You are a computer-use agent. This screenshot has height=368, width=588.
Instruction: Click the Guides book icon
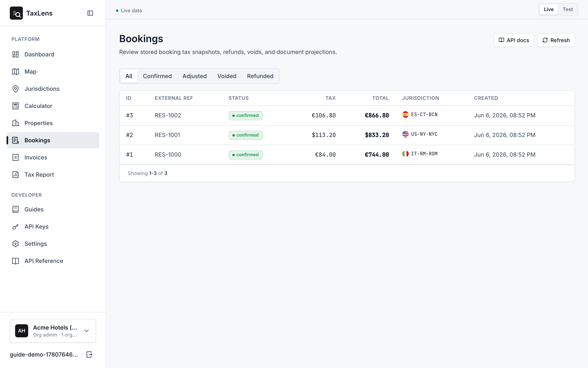pos(16,209)
